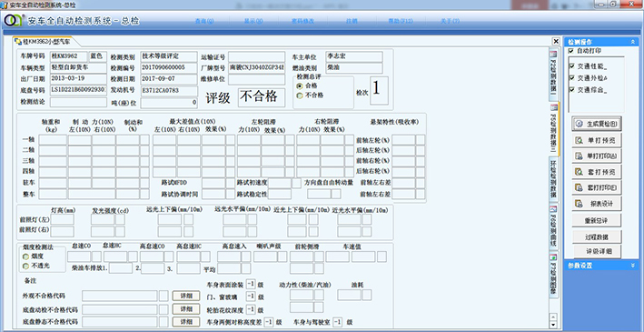Screen dimensions: 644x332
Task: Open 单打预览 print preview
Action: [x=597, y=140]
